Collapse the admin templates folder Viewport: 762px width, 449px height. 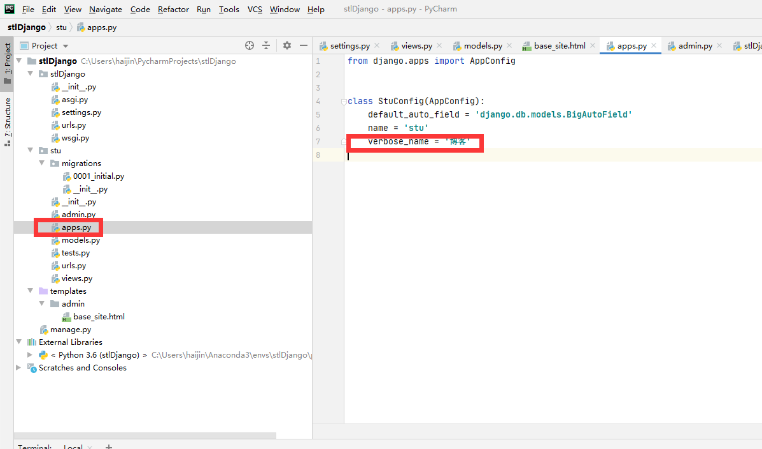click(x=42, y=303)
